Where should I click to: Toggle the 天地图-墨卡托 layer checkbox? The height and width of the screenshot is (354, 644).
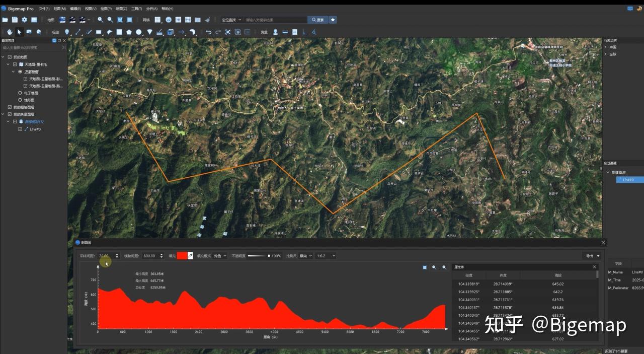[15, 64]
